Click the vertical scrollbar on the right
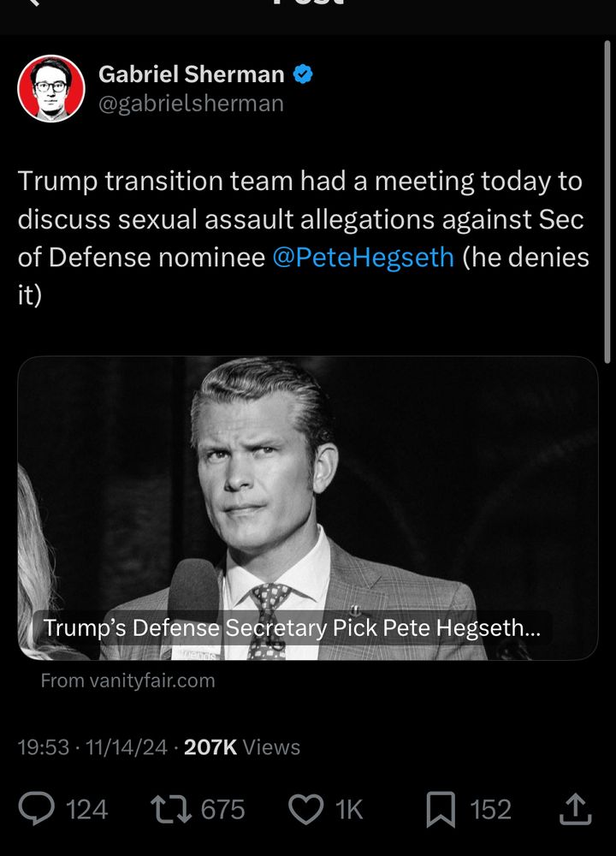This screenshot has height=856, width=616. click(x=607, y=201)
